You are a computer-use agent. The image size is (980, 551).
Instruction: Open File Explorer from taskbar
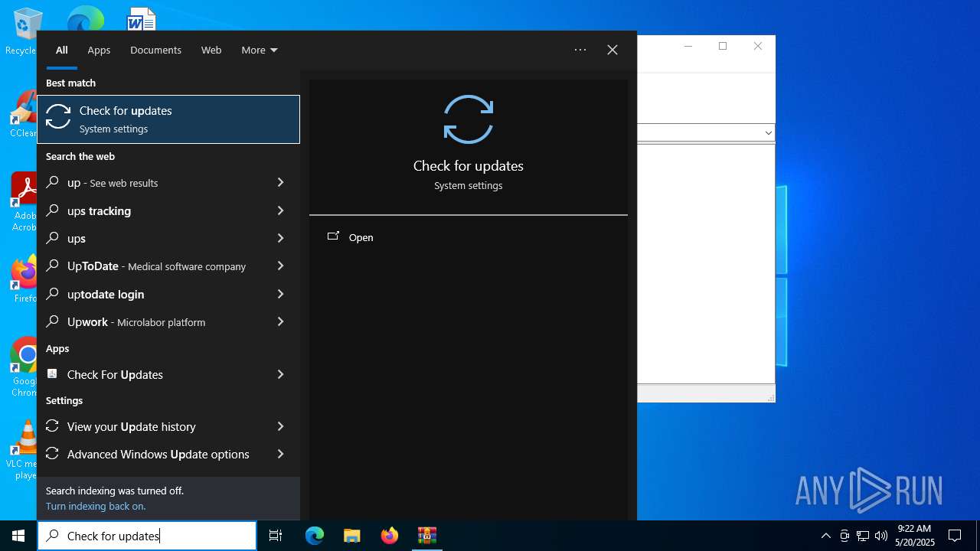[352, 536]
